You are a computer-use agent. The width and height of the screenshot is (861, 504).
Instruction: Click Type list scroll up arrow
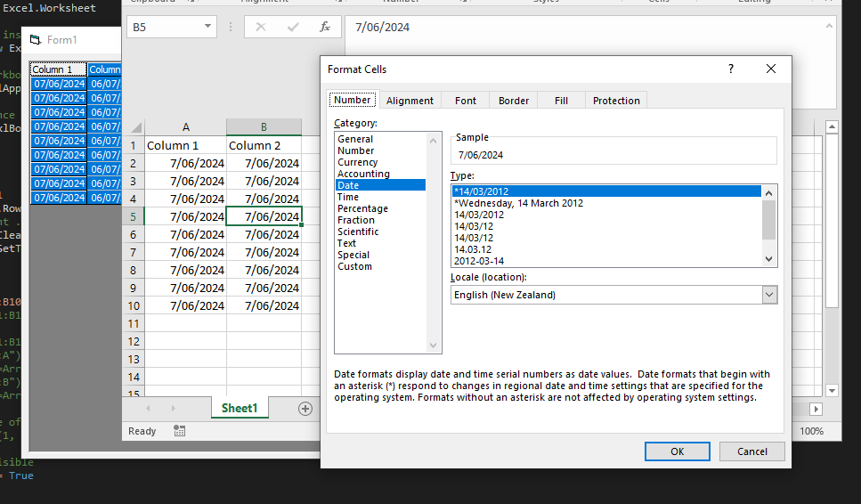768,193
